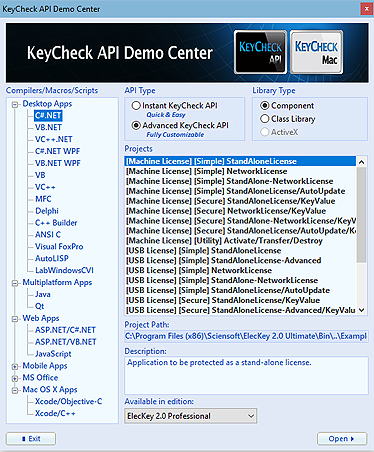This screenshot has height=452, width=374.
Task: Click the Project Path text field
Action: [246, 336]
